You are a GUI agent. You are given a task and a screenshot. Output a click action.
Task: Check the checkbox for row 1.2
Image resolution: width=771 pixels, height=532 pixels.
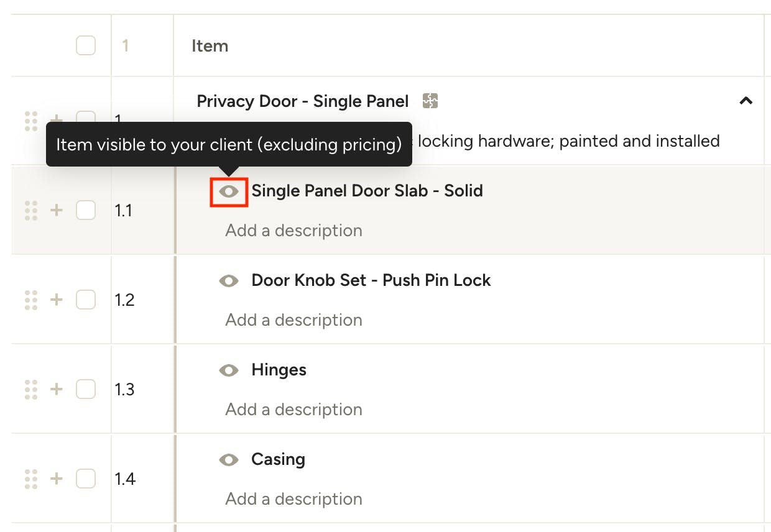click(x=86, y=300)
